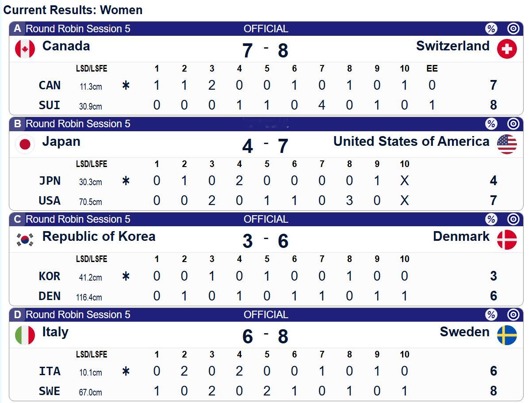The height and width of the screenshot is (403, 532).
Task: Click the Japan flag icon
Action: click(25, 144)
